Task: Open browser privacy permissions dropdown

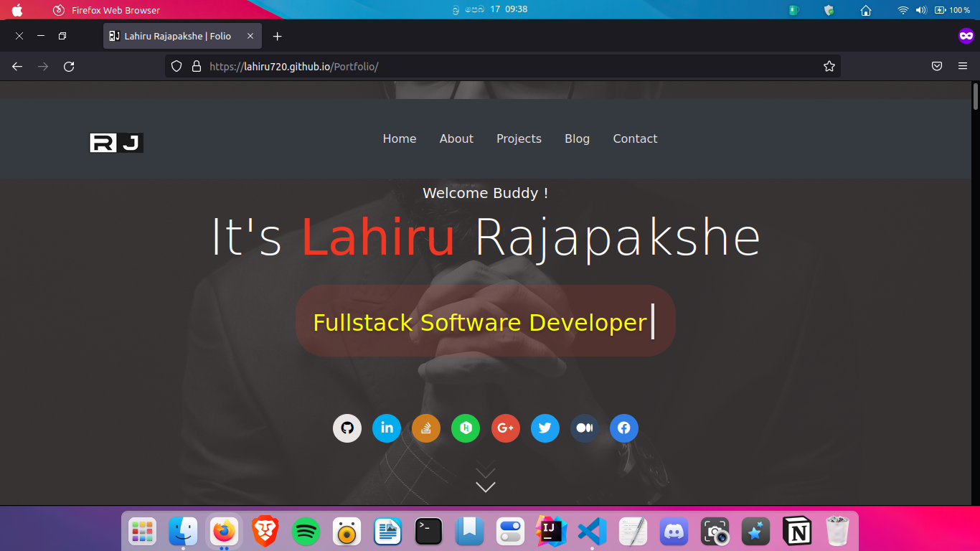Action: click(x=196, y=66)
